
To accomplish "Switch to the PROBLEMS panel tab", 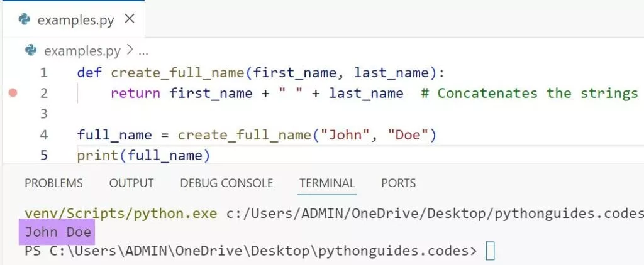I will click(x=53, y=183).
